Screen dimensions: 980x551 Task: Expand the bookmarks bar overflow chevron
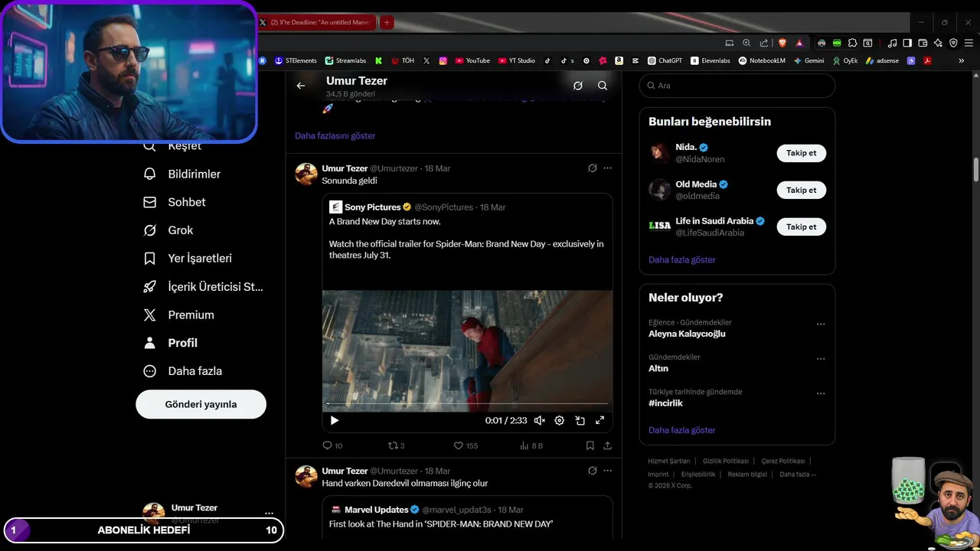pyautogui.click(x=962, y=60)
